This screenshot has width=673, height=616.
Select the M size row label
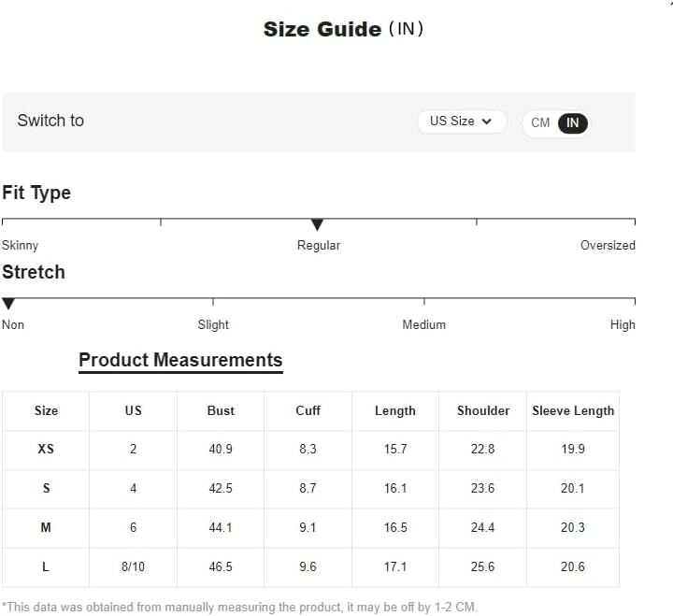tap(46, 527)
